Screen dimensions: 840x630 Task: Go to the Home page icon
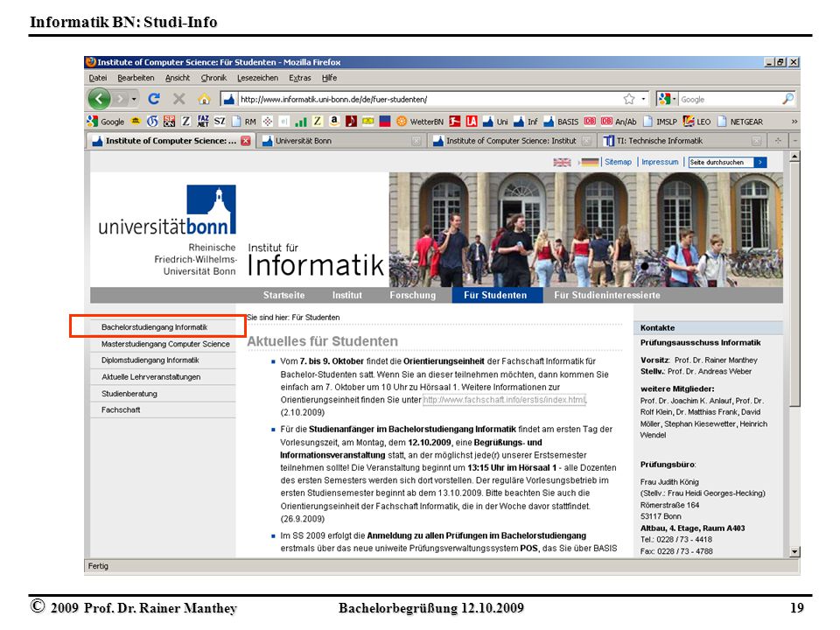coord(204,99)
